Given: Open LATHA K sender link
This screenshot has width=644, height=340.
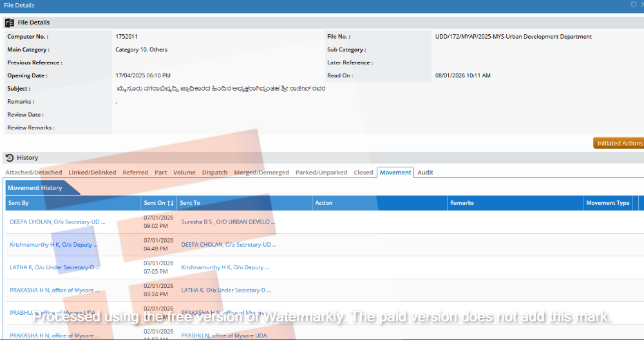Looking at the screenshot, I should coord(55,267).
